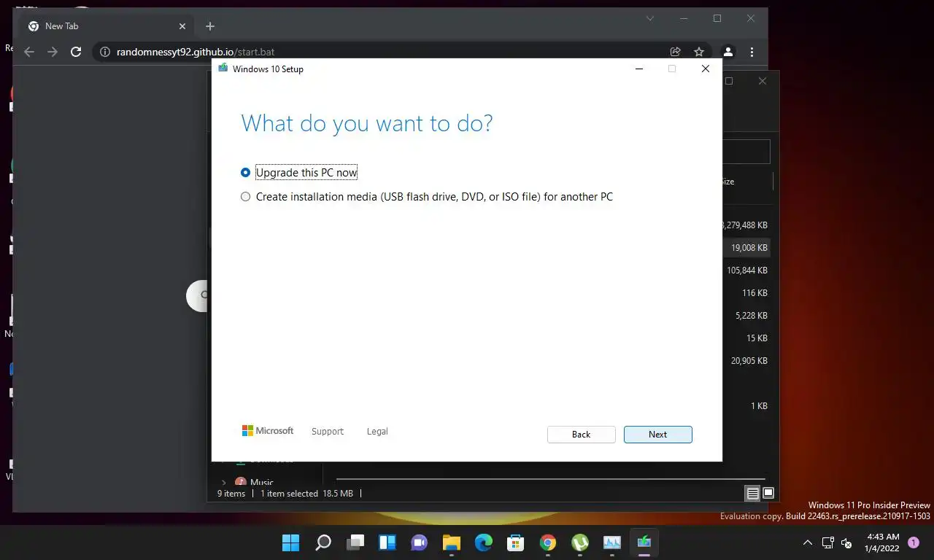Select the 20,905 KB file row
934x560 pixels.
tap(746, 361)
